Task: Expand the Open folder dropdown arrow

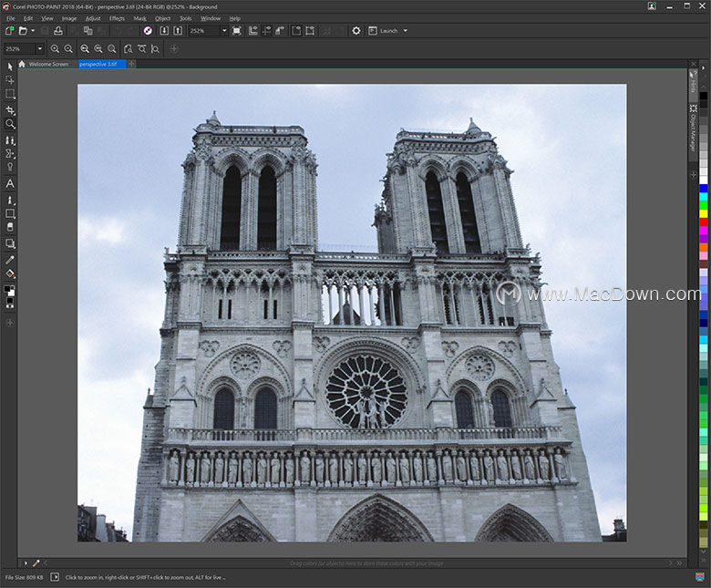Action: [33, 31]
